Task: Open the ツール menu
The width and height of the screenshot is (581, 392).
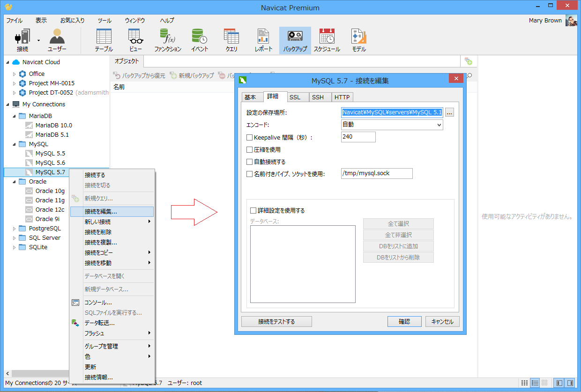Action: (x=104, y=21)
